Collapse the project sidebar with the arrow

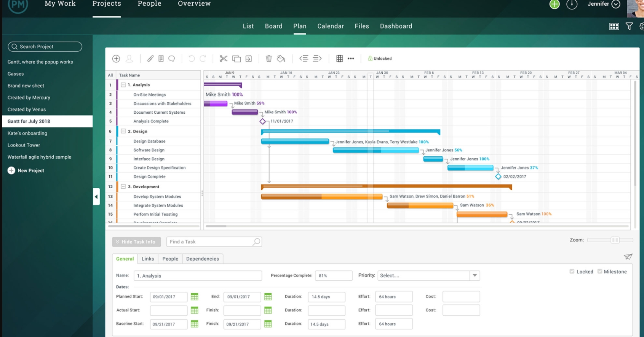click(96, 197)
